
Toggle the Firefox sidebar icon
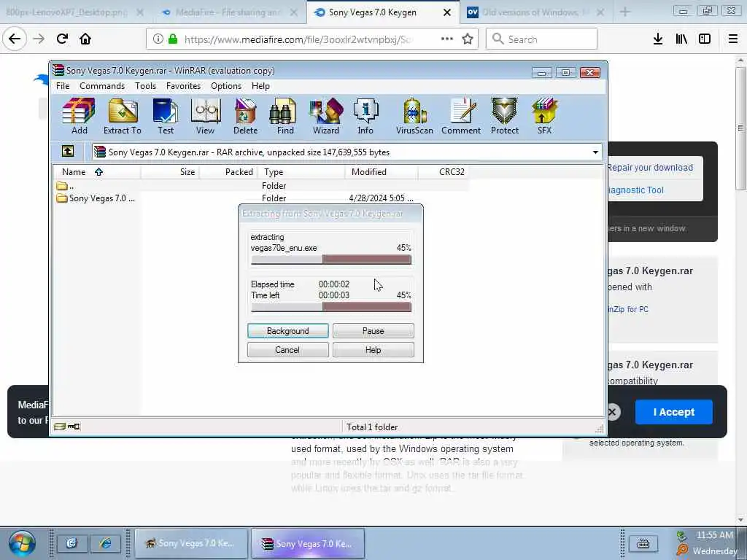(x=705, y=39)
